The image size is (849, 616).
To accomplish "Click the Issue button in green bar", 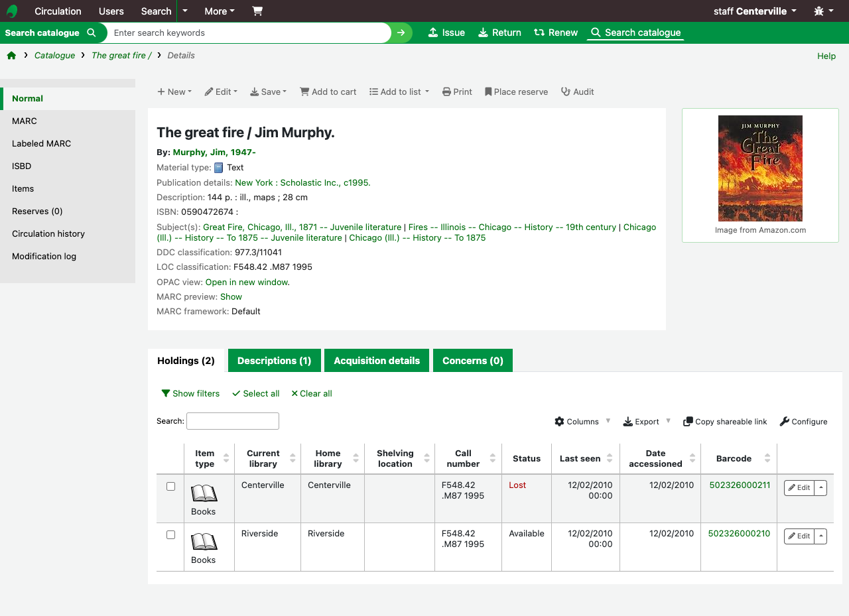I will pyautogui.click(x=446, y=32).
